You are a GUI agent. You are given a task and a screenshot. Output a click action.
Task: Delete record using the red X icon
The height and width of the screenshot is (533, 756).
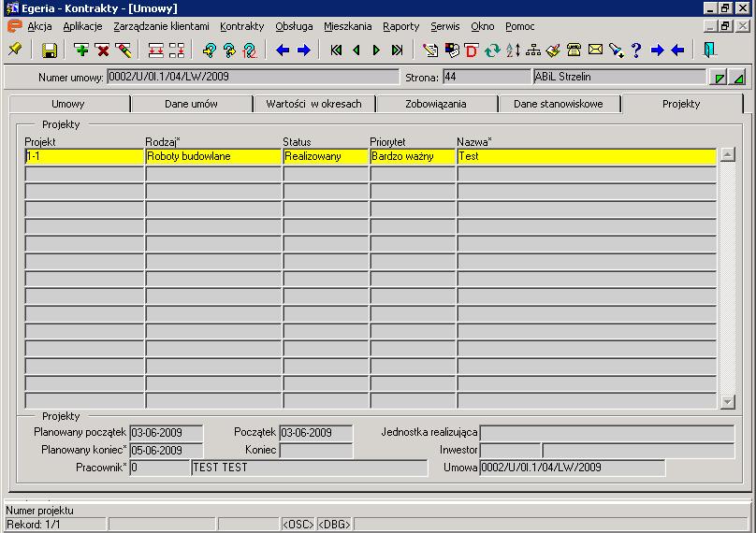pos(102,50)
